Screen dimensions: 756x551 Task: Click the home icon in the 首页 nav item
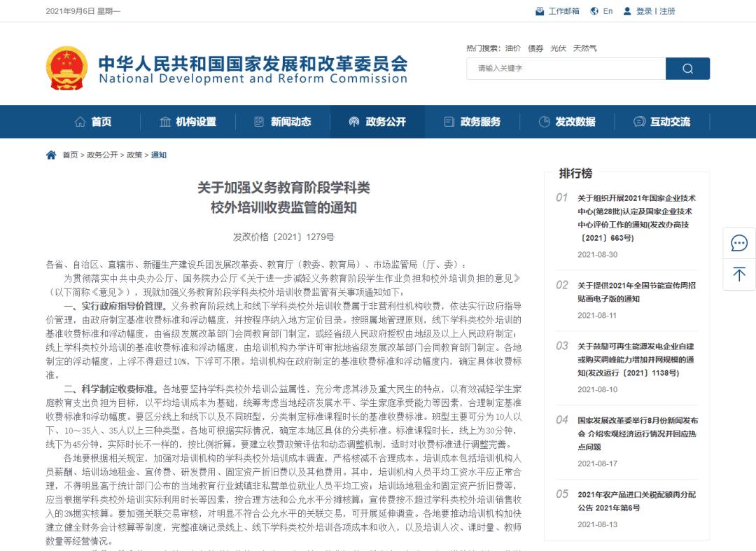click(80, 122)
